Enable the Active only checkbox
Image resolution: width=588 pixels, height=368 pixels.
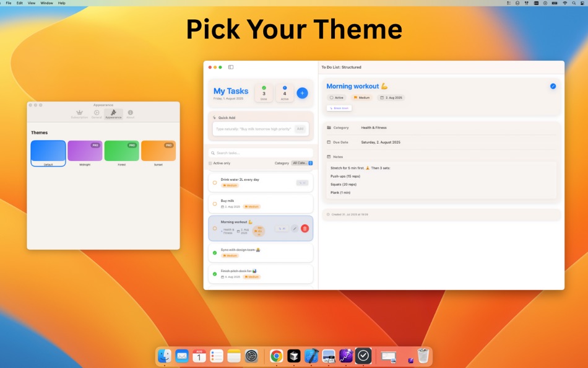pos(210,164)
